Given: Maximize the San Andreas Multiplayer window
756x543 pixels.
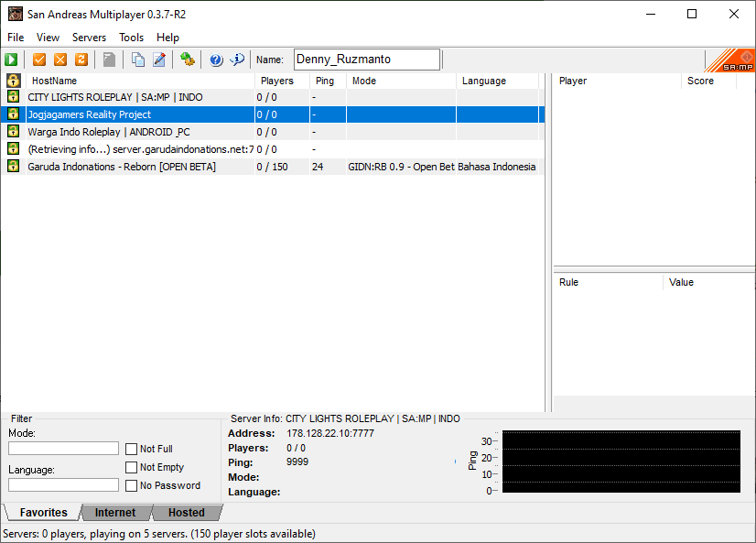Looking at the screenshot, I should [x=692, y=14].
